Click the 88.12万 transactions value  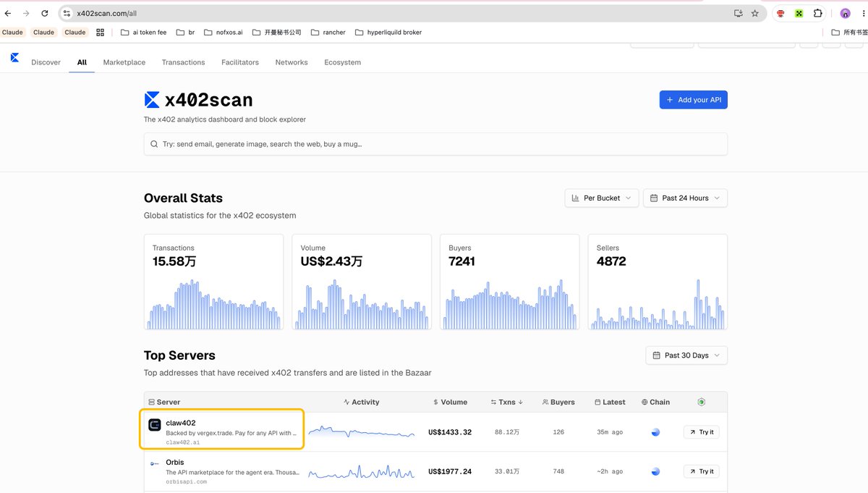(x=507, y=432)
